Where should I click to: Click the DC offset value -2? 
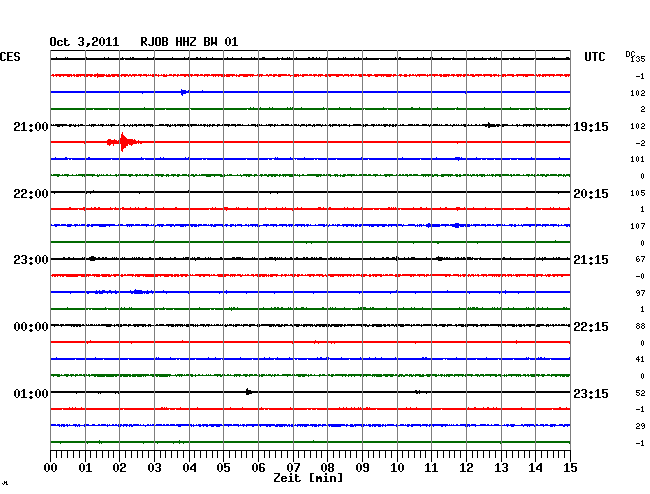(640, 143)
